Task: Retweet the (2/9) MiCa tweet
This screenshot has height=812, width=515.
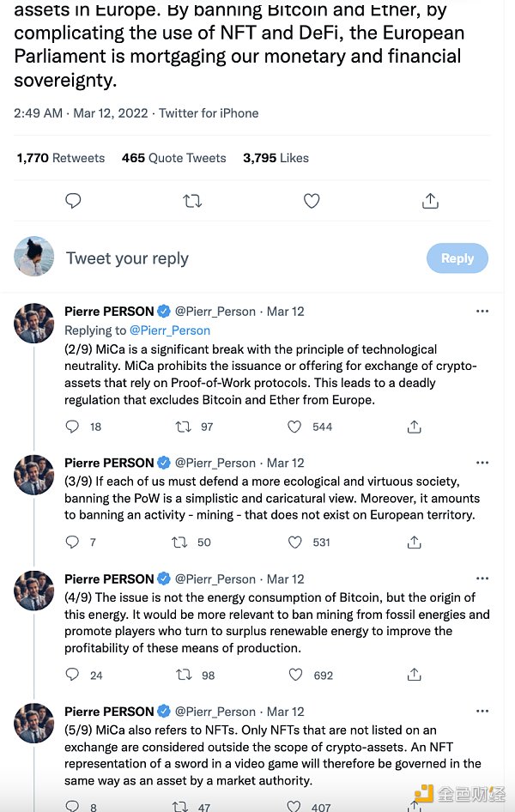Action: [x=183, y=427]
